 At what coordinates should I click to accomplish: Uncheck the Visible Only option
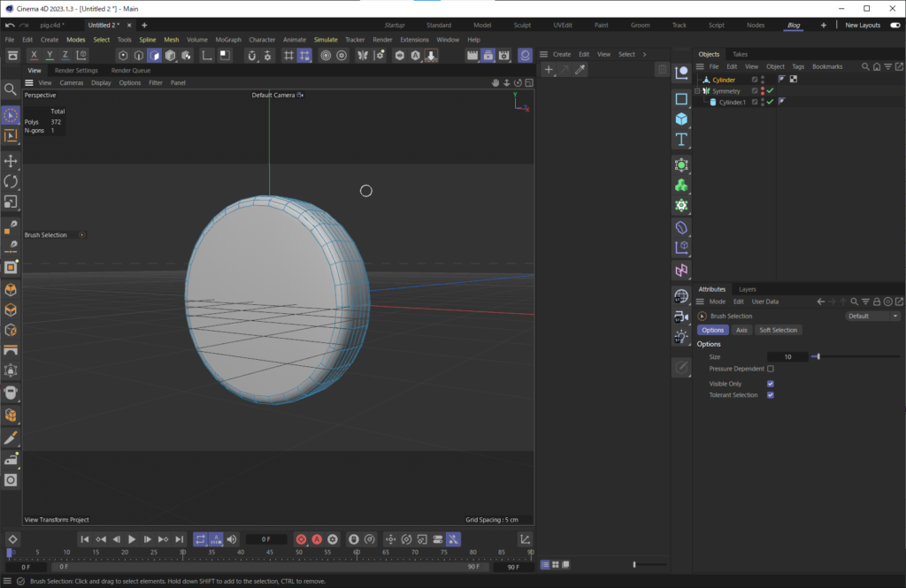click(x=770, y=384)
